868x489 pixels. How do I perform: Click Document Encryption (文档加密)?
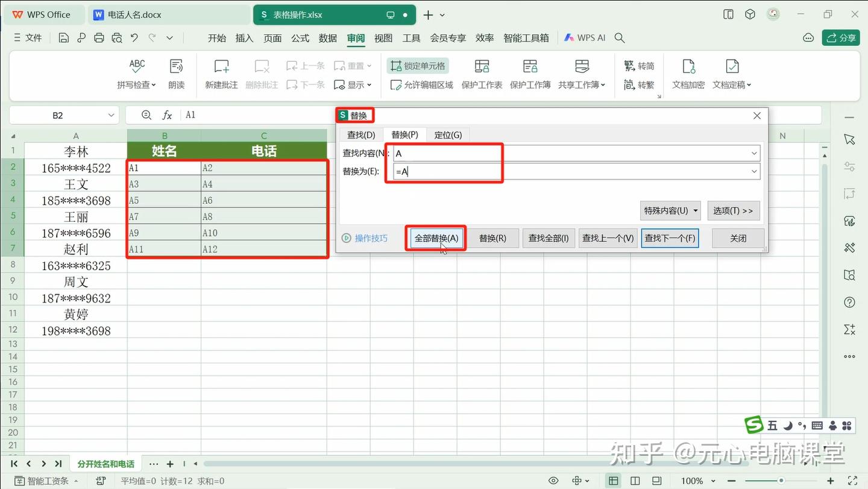(x=688, y=74)
